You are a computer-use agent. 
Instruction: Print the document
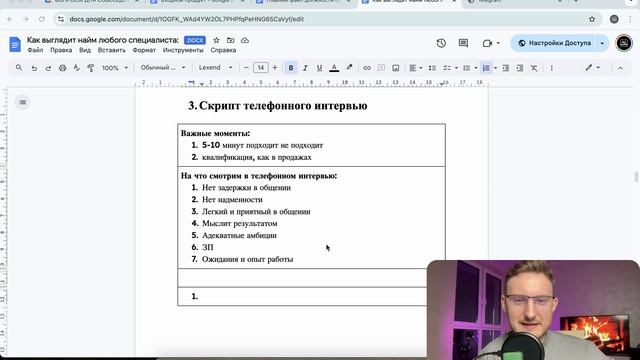[x=62, y=68]
